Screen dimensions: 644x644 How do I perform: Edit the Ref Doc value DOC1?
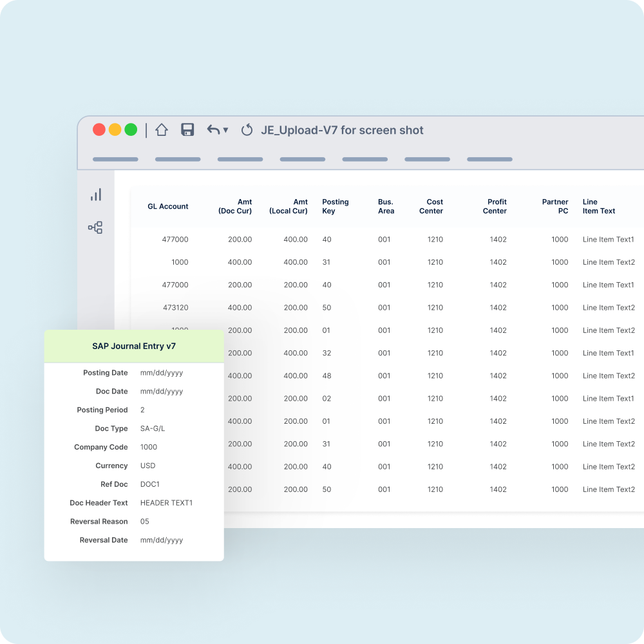pyautogui.click(x=149, y=484)
